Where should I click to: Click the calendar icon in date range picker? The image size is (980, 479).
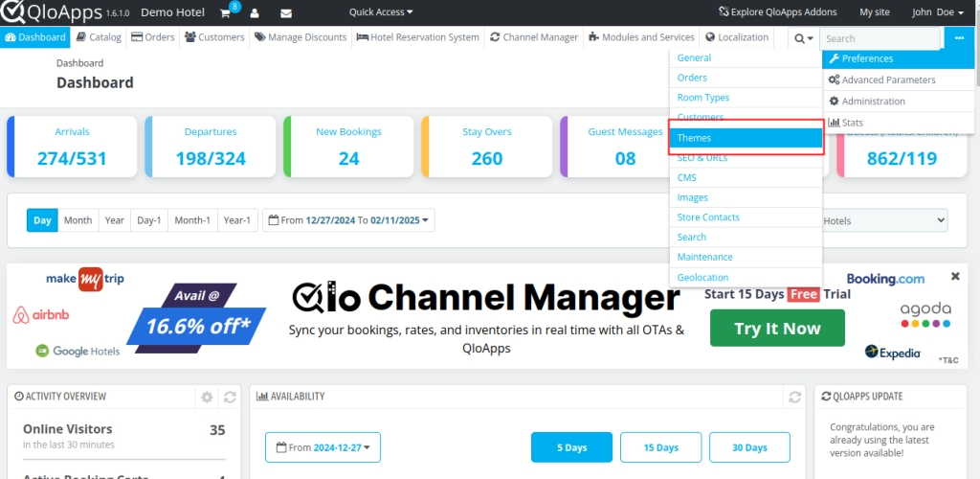pyautogui.click(x=273, y=220)
